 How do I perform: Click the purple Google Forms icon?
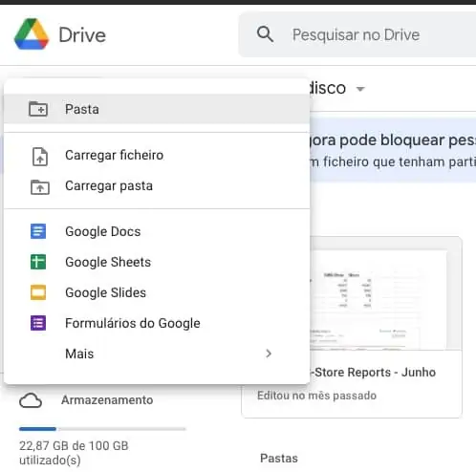click(38, 323)
